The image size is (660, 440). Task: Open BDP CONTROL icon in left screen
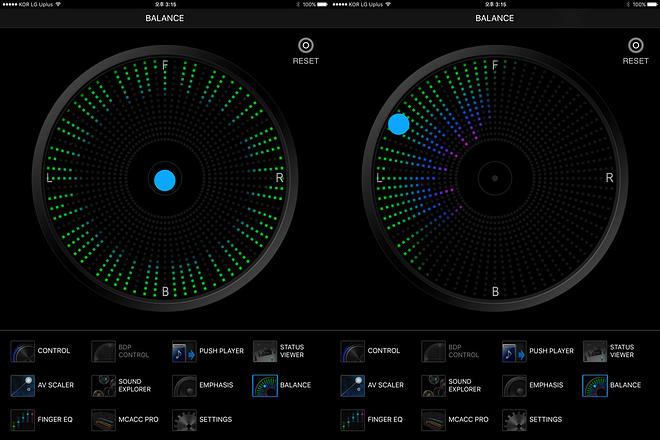103,351
